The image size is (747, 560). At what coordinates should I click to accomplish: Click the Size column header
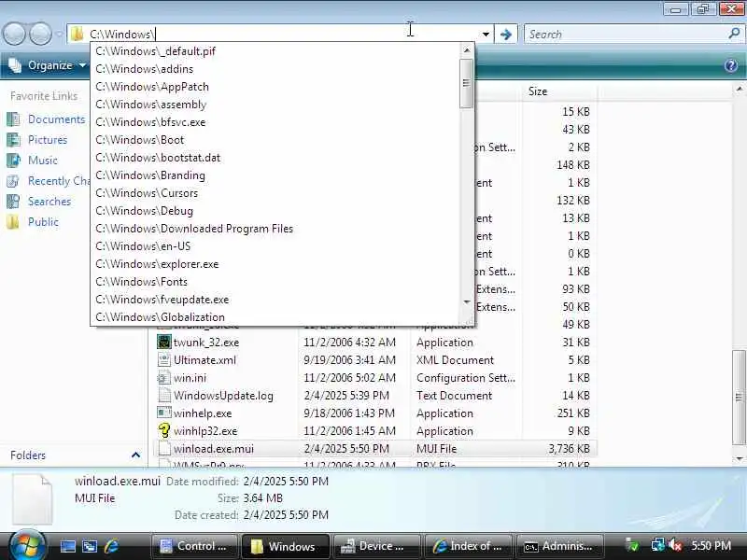click(x=558, y=91)
